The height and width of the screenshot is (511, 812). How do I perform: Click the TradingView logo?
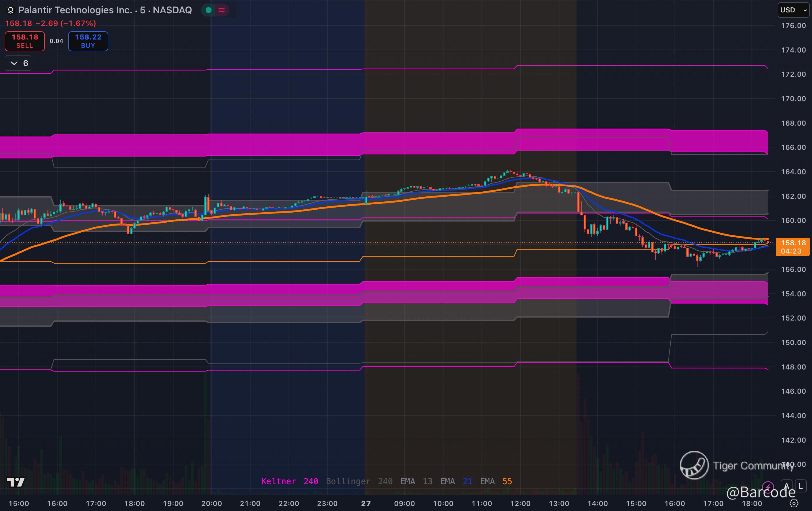pos(16,482)
